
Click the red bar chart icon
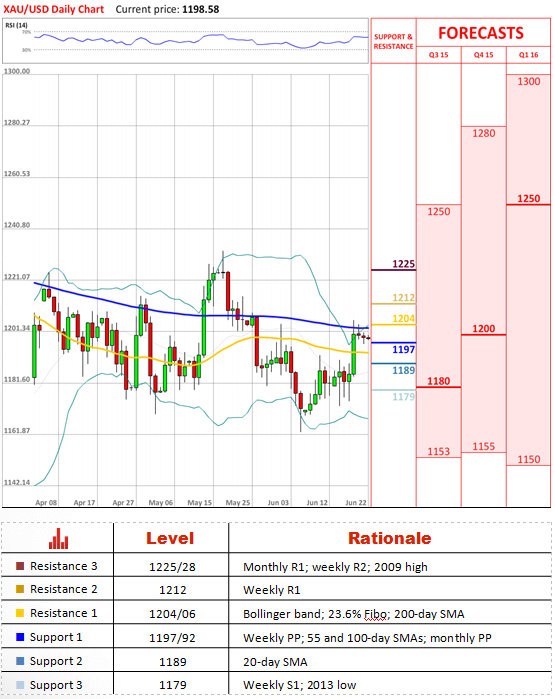(x=58, y=538)
